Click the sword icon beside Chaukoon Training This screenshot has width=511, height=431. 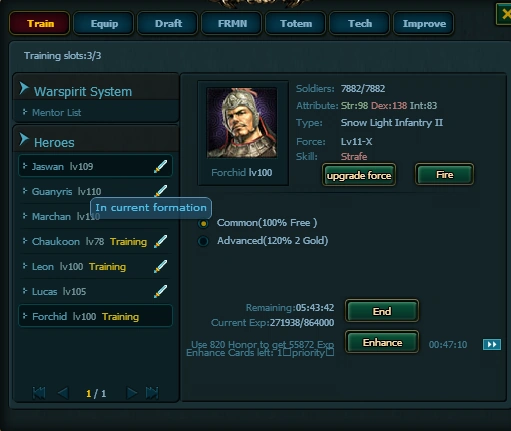(160, 241)
